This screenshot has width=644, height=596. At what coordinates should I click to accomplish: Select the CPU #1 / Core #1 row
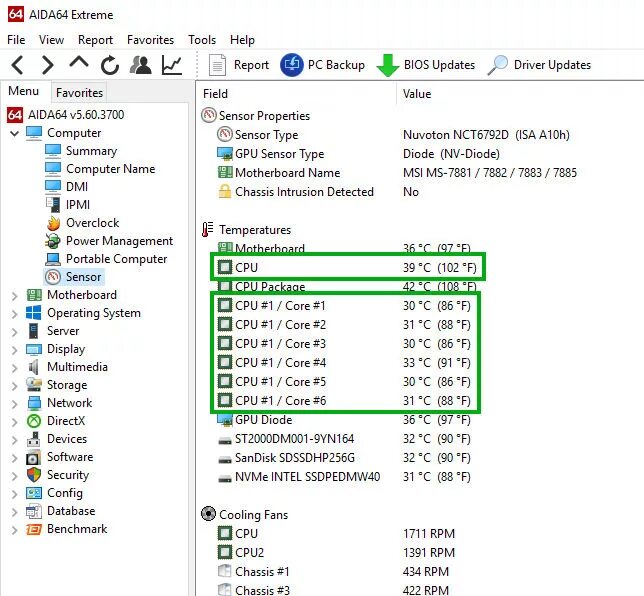(344, 306)
